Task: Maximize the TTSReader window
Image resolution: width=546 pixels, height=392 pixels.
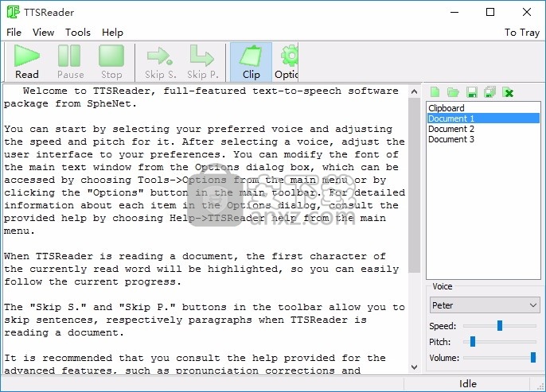Action: coord(490,12)
